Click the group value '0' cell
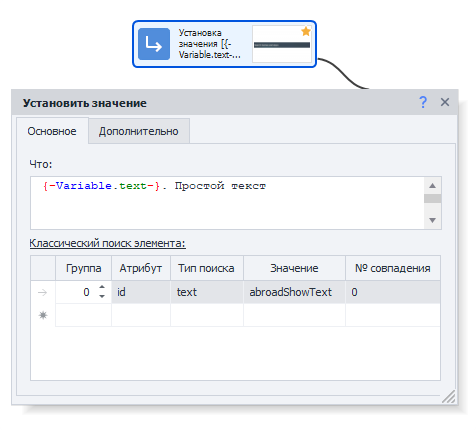The height and width of the screenshot is (430, 476). (83, 292)
